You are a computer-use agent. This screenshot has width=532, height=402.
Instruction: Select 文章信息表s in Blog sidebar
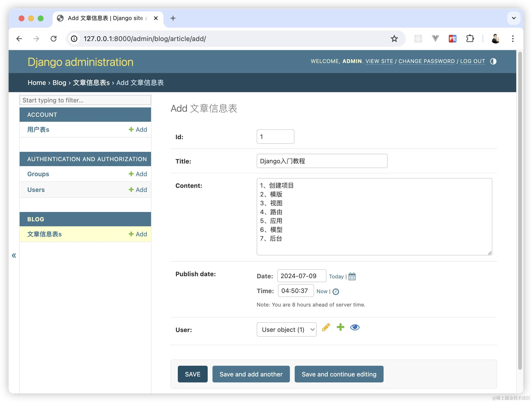[x=44, y=234]
